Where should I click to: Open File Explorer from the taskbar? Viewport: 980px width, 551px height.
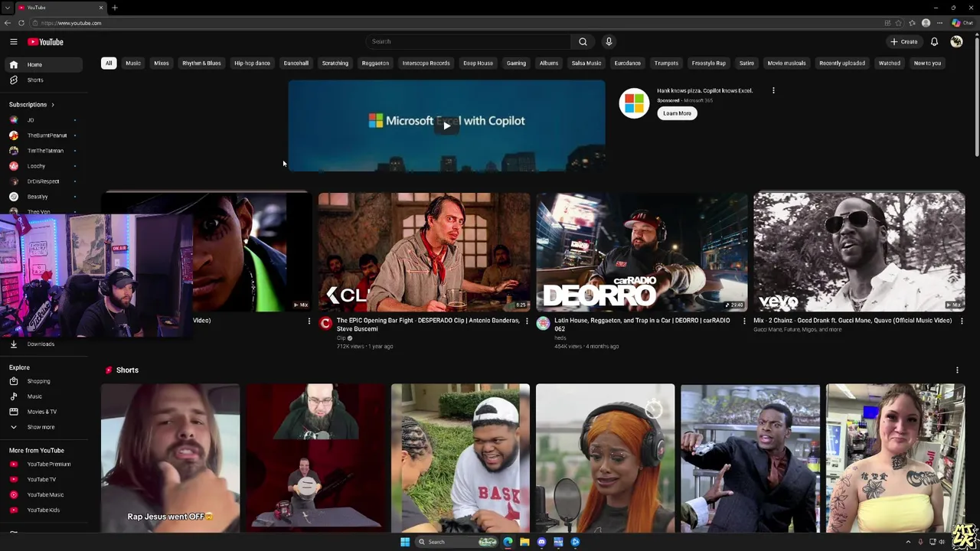point(524,542)
